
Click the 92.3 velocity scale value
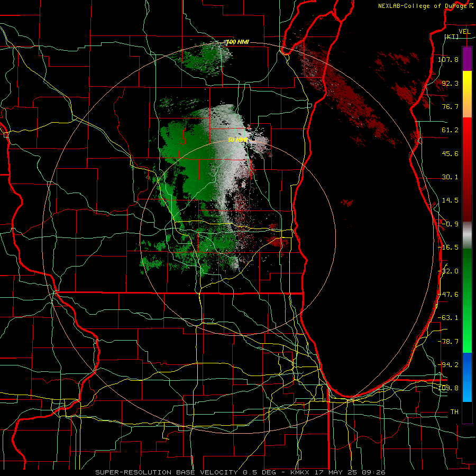pyautogui.click(x=450, y=83)
